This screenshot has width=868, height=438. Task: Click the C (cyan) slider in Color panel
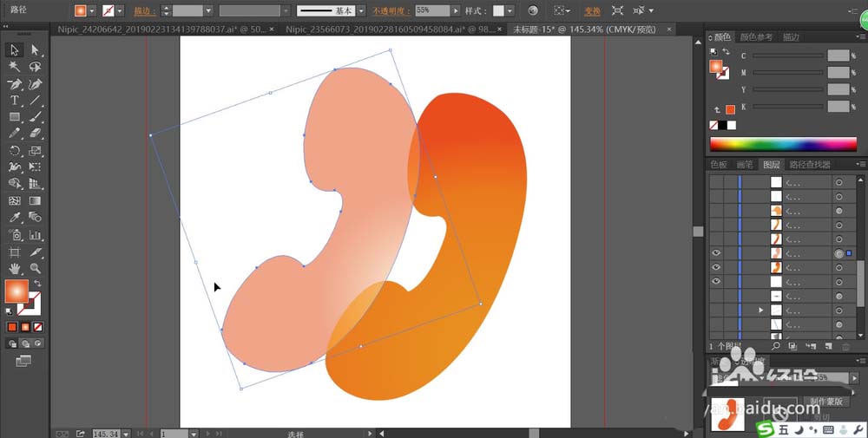coord(787,56)
